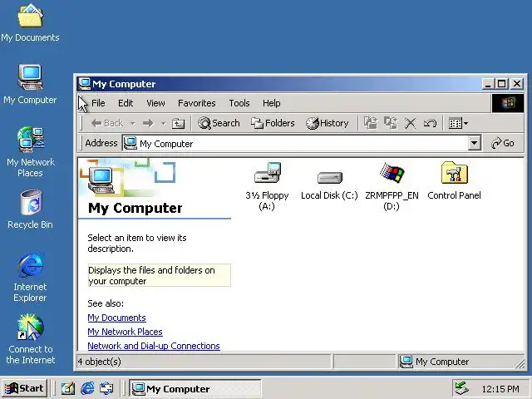532x399 pixels.
Task: Click the My Computer title bar system icon
Action: click(x=85, y=84)
